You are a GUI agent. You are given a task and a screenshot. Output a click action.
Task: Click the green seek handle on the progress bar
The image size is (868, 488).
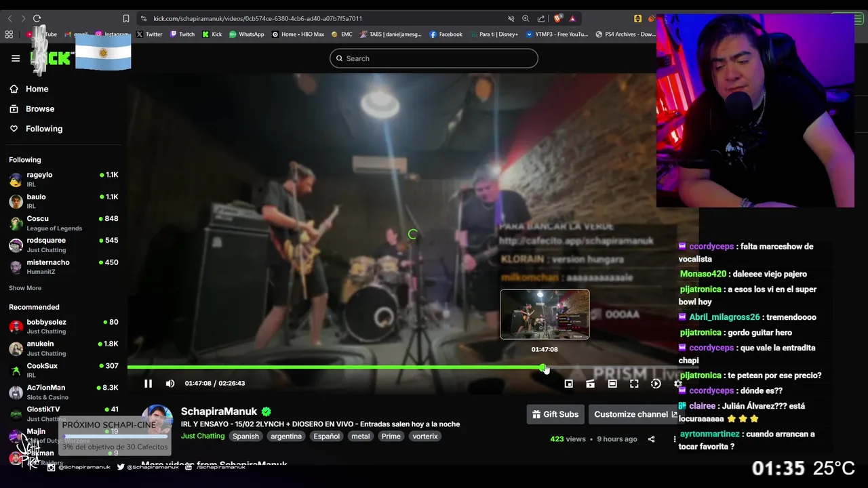coord(543,367)
